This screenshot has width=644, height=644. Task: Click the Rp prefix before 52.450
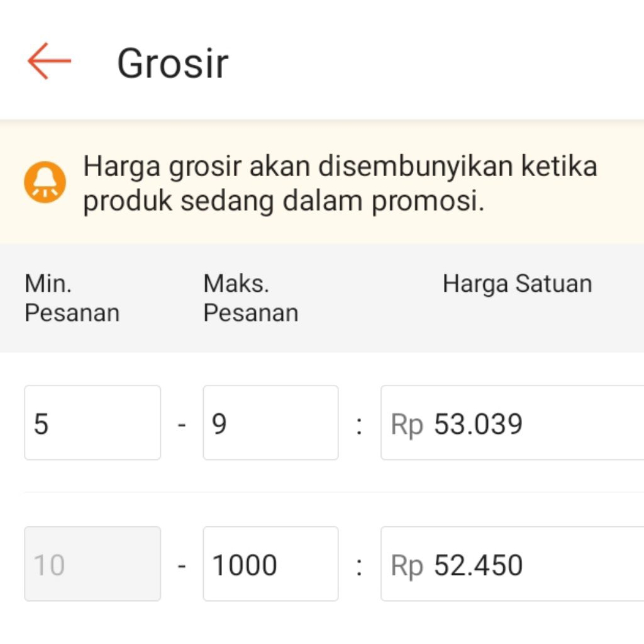coord(407,565)
